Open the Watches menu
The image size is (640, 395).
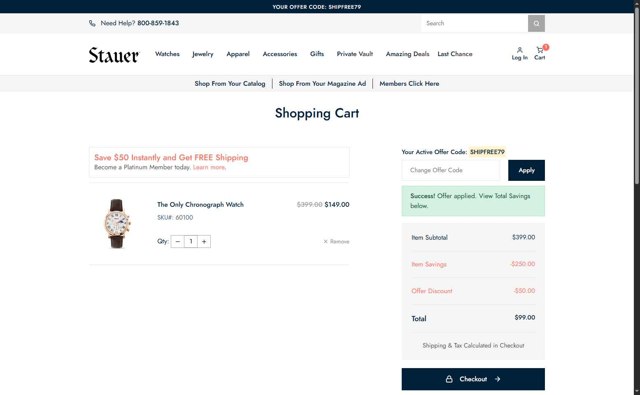tap(167, 54)
